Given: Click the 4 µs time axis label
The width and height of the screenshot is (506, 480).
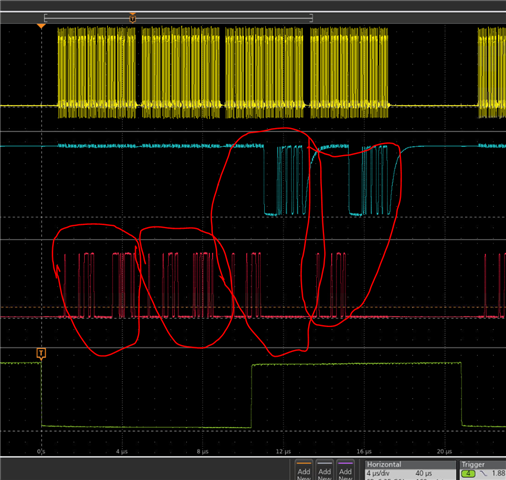Looking at the screenshot, I should click(x=122, y=451).
